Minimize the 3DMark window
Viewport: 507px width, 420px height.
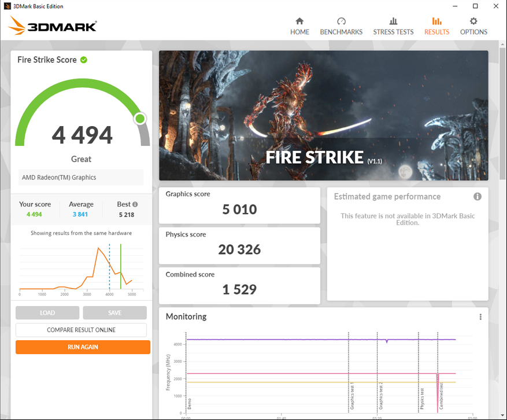pyautogui.click(x=455, y=6)
